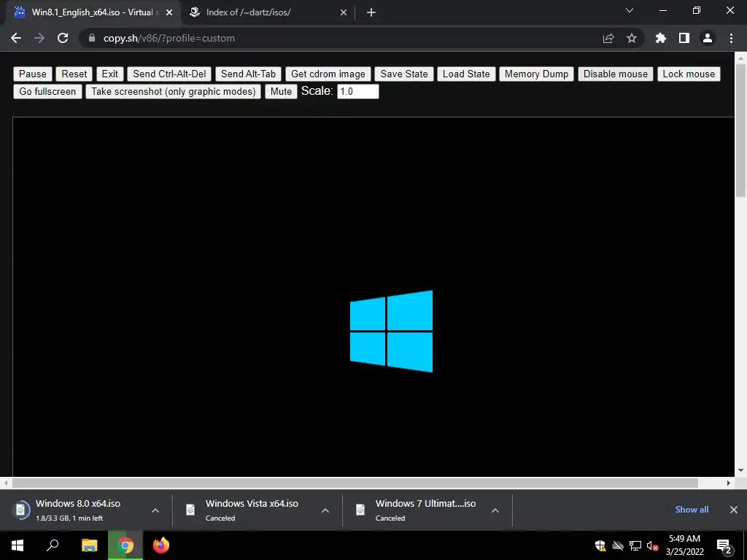The height and width of the screenshot is (560, 747).
Task: Click the Windows 7 Ultimate iso file icon
Action: pos(360,510)
